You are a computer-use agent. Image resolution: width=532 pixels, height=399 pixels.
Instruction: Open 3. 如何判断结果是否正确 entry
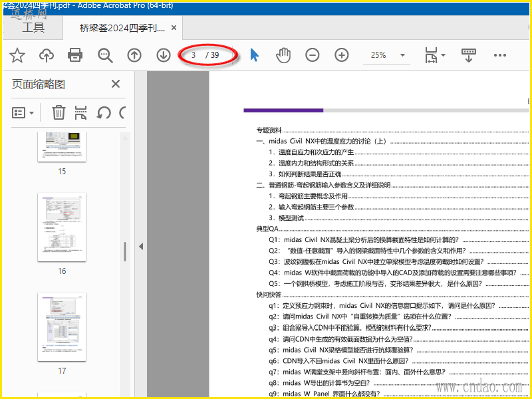[x=305, y=174]
